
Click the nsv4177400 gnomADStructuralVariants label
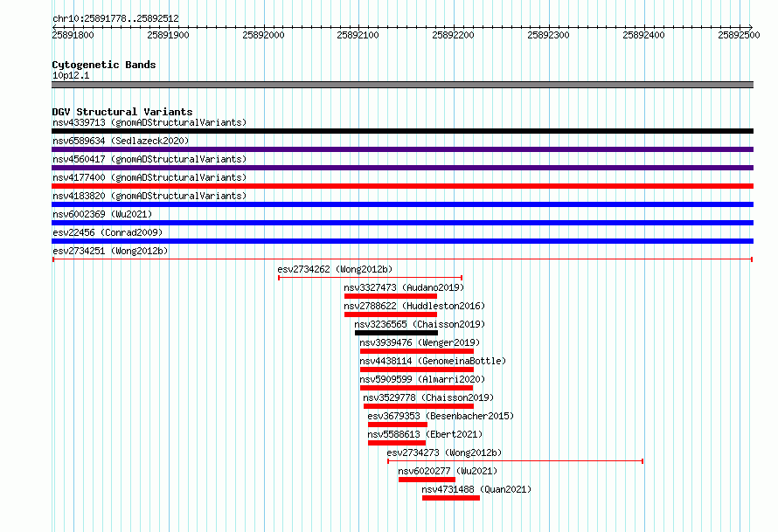(x=149, y=177)
